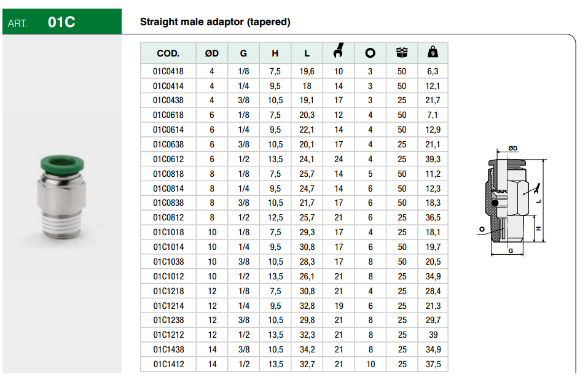Click the package box icon header
This screenshot has width=588, height=385.
(402, 53)
